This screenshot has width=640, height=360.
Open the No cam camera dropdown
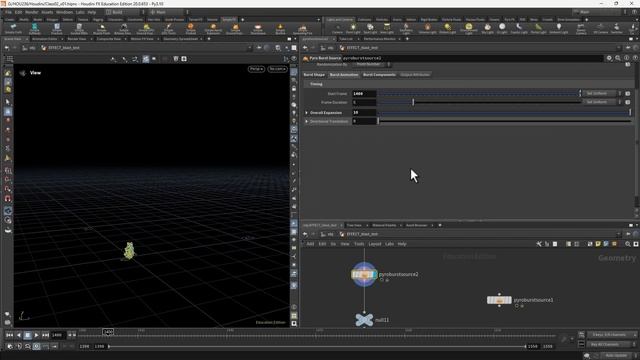pos(277,69)
